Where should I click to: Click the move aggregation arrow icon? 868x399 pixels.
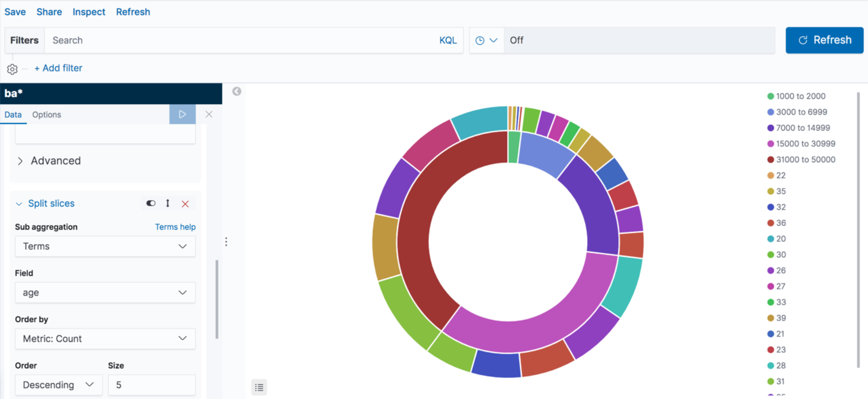tap(168, 203)
